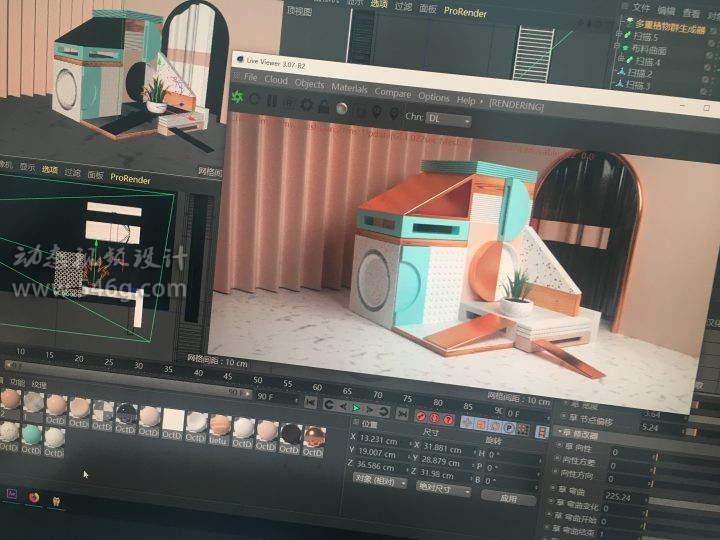The width and height of the screenshot is (720, 540).
Task: Expand 扫描.4 tree node
Action: pos(620,59)
